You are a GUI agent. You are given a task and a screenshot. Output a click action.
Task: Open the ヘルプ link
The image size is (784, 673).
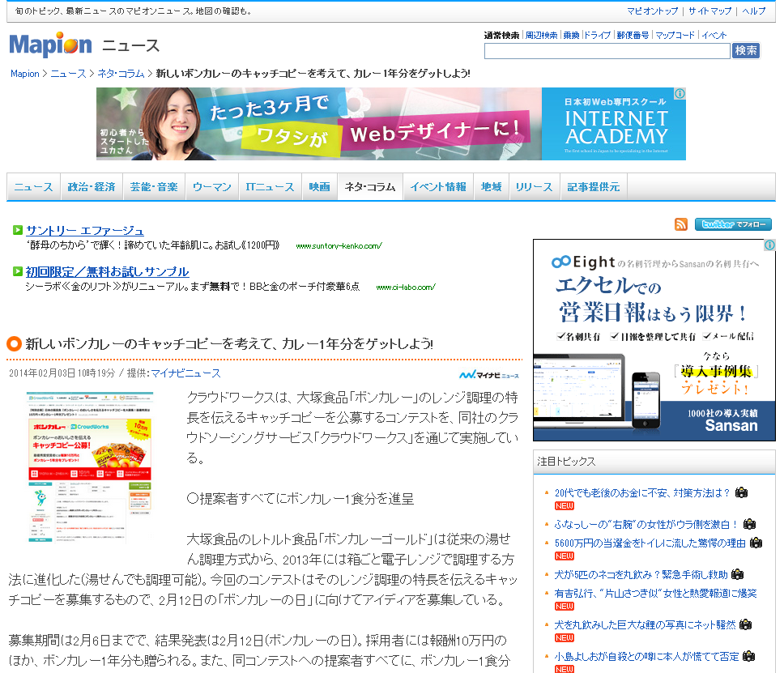[753, 11]
